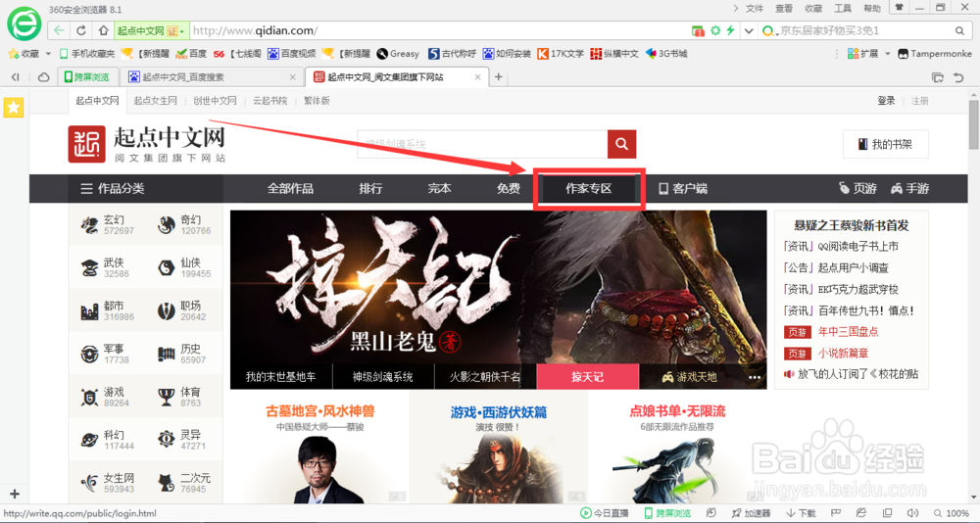Image resolution: width=980 pixels, height=523 pixels.
Task: Open 今日直播 in the status bar
Action: (604, 513)
